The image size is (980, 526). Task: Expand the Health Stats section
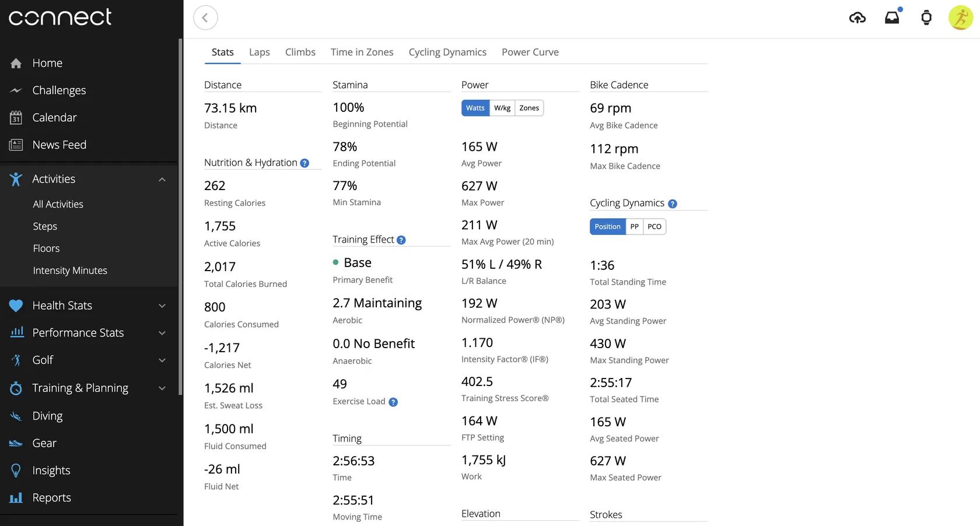162,306
